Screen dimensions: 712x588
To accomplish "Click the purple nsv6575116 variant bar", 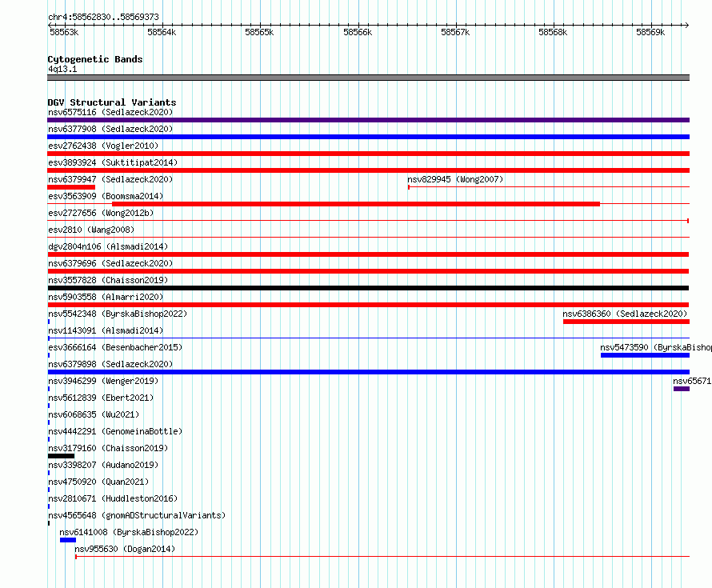I will click(x=368, y=120).
